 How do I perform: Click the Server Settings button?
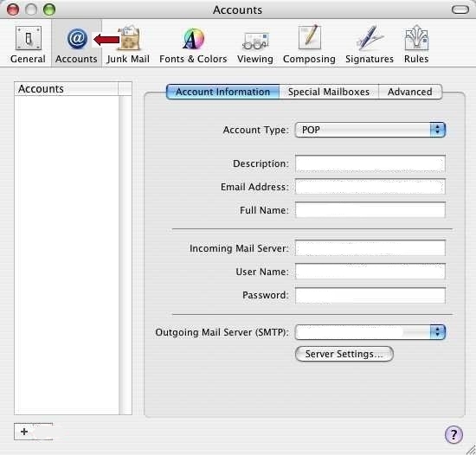(x=344, y=354)
